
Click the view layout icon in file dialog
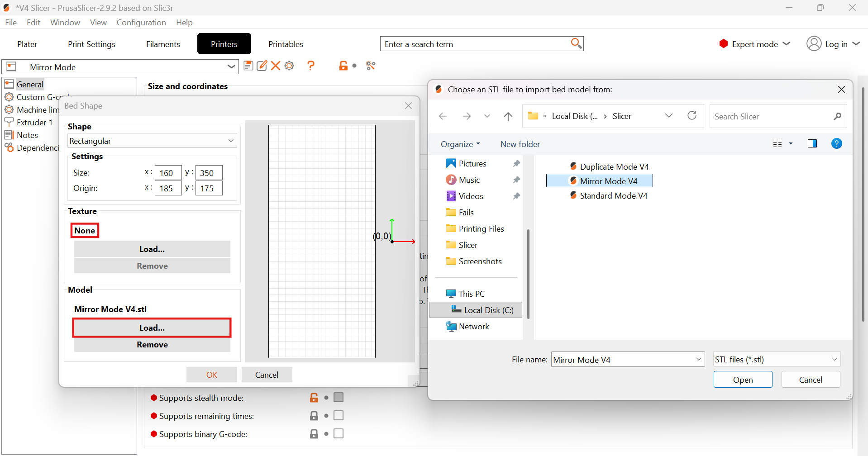pos(777,143)
